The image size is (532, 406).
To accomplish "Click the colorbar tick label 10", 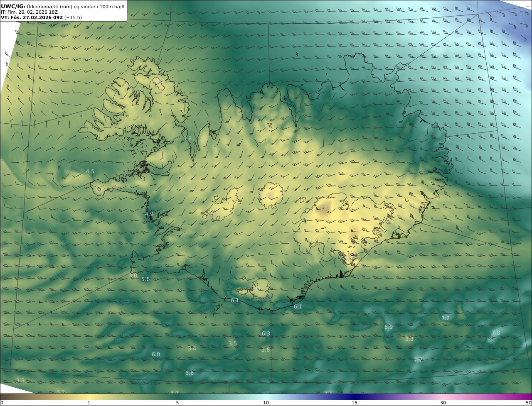I will coord(266,403).
